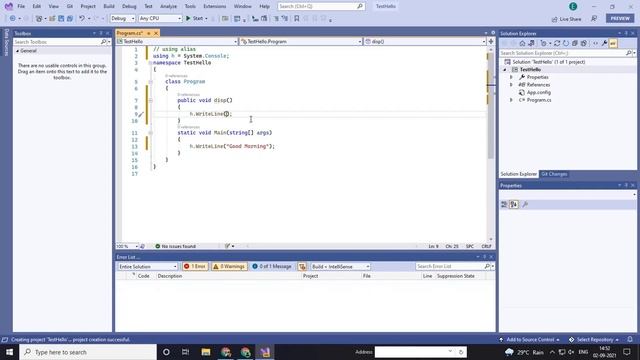Toggle the 0 of 1 Message filter

click(272, 267)
